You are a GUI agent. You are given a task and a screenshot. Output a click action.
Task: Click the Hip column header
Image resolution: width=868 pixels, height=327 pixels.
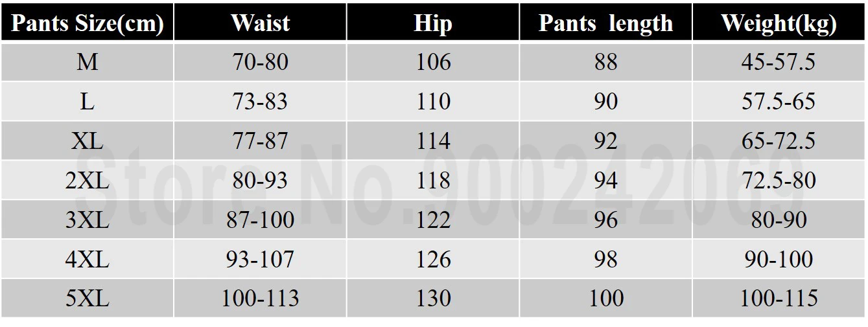pos(432,23)
